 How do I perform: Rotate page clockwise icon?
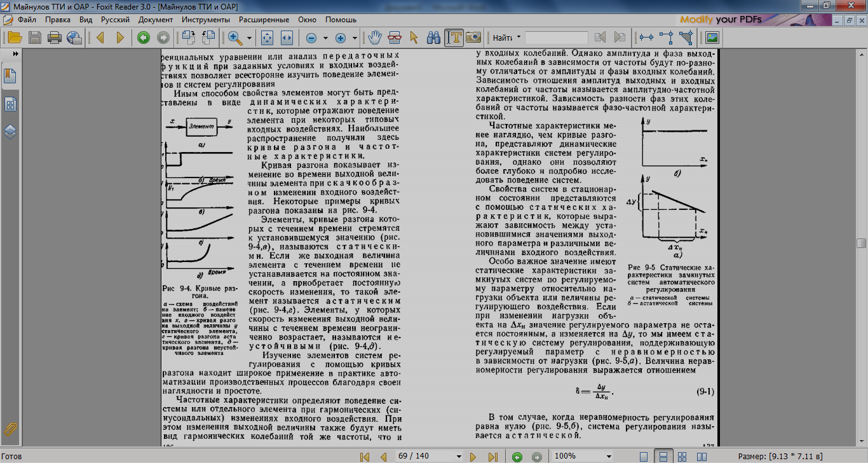coord(188,38)
